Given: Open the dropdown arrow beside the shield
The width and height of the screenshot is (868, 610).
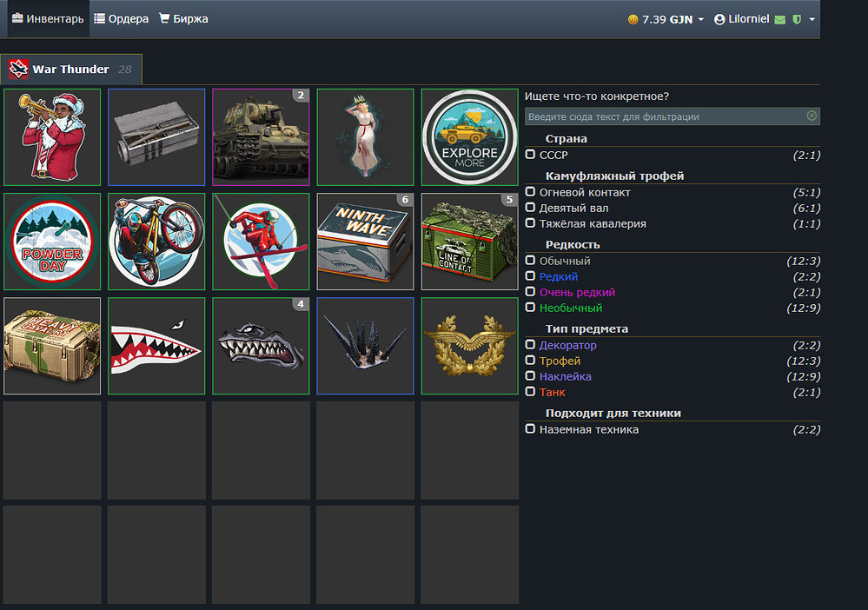Looking at the screenshot, I should [812, 19].
